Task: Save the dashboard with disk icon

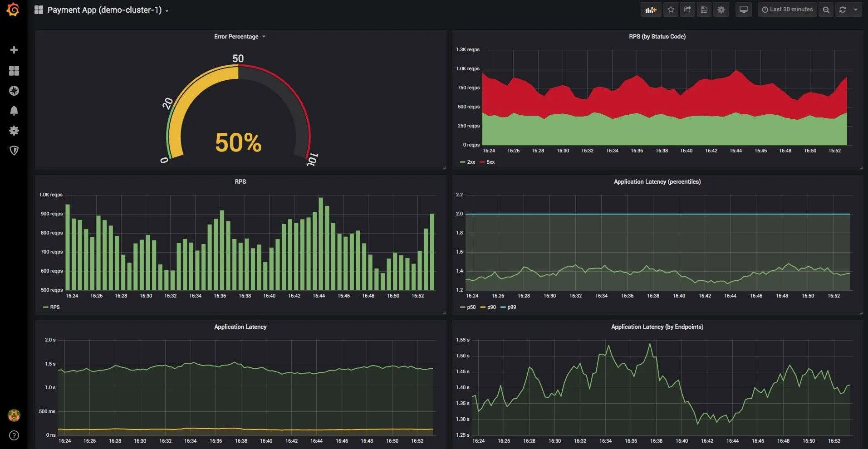Action: coord(704,10)
